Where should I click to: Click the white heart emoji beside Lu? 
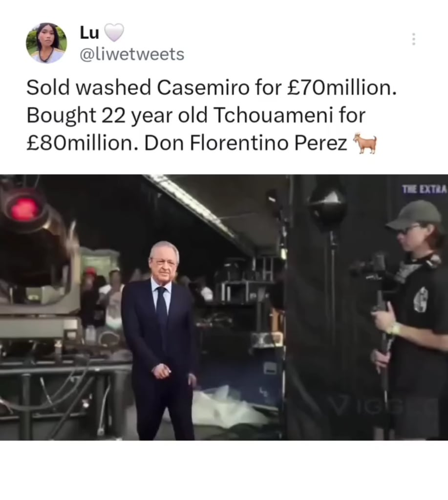(x=114, y=33)
